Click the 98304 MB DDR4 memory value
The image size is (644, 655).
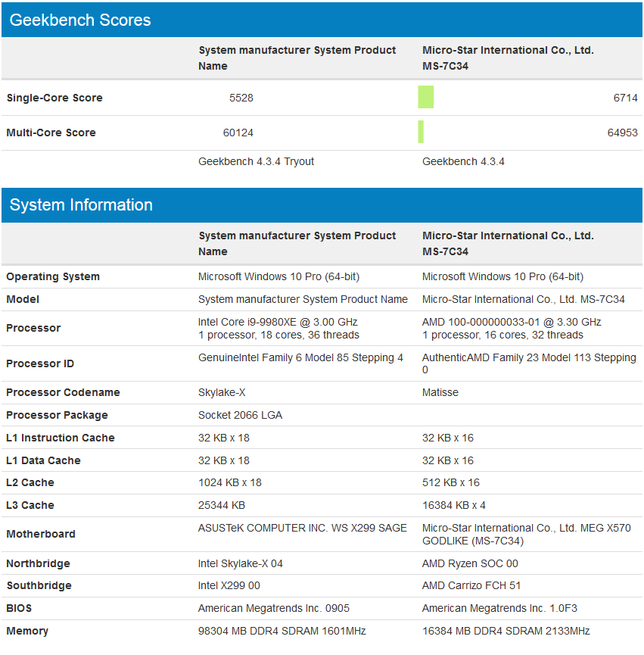[282, 631]
